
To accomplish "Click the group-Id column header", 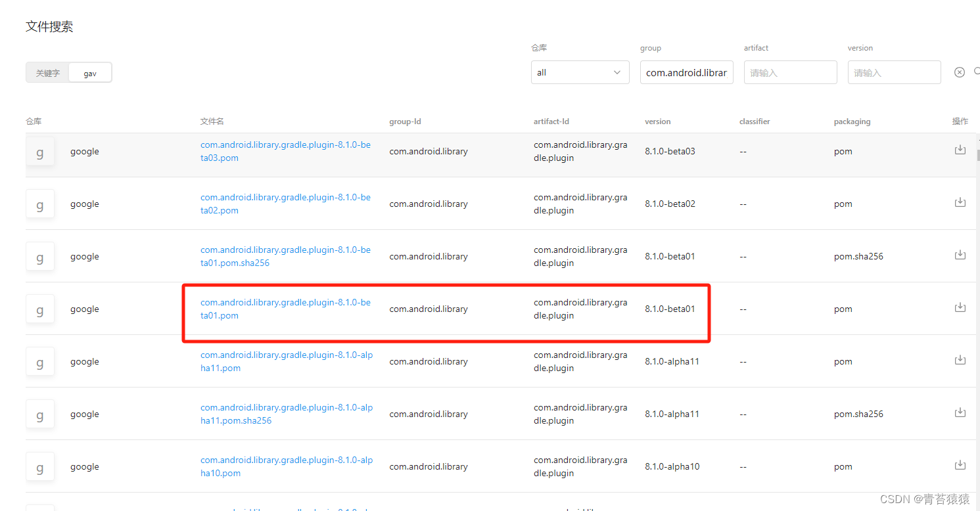I will [406, 122].
